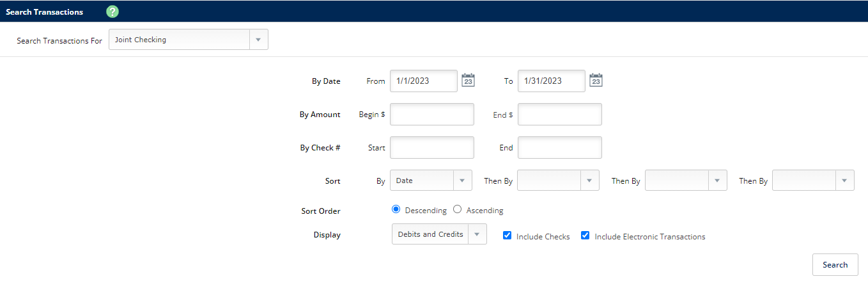The width and height of the screenshot is (868, 281).
Task: Select the Ascending sort order option
Action: (457, 209)
